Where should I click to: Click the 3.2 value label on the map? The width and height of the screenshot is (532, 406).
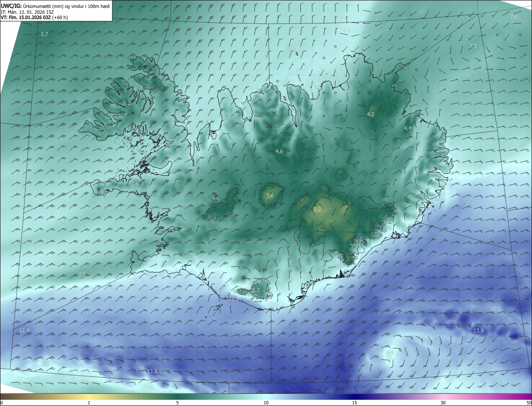[317, 210]
